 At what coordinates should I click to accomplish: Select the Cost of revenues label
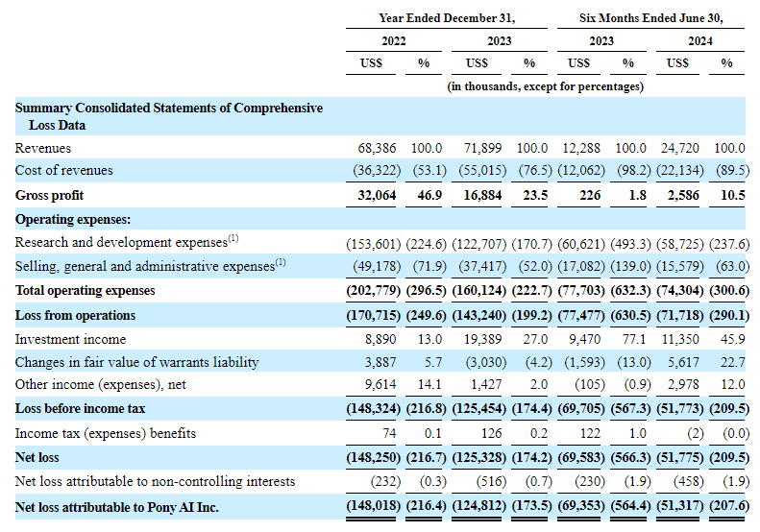click(63, 170)
